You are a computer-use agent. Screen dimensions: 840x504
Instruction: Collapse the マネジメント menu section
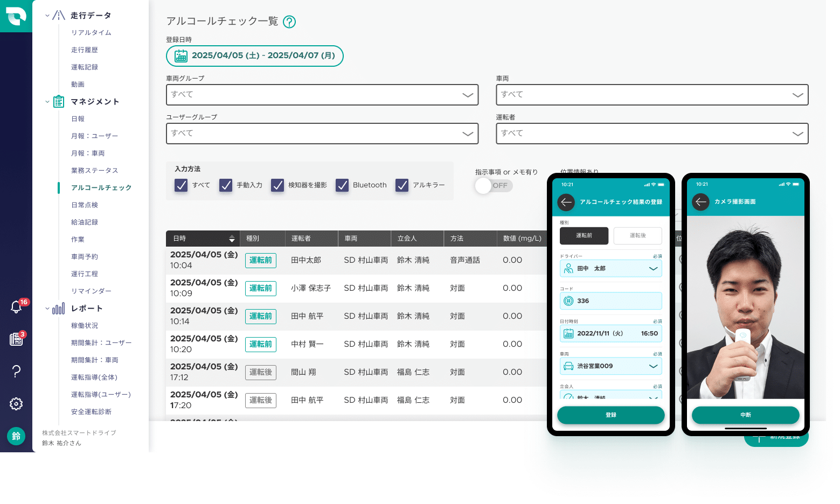point(47,102)
